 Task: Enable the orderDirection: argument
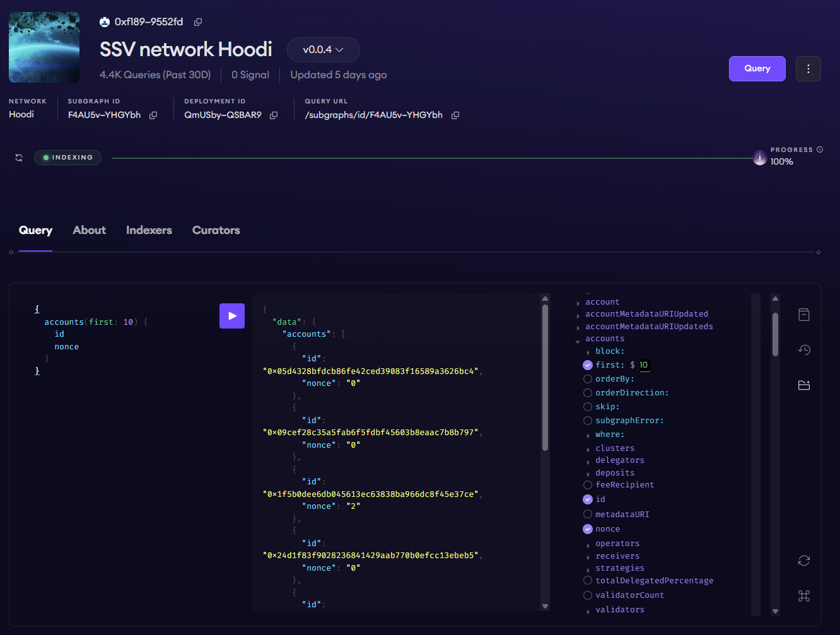pyautogui.click(x=588, y=393)
